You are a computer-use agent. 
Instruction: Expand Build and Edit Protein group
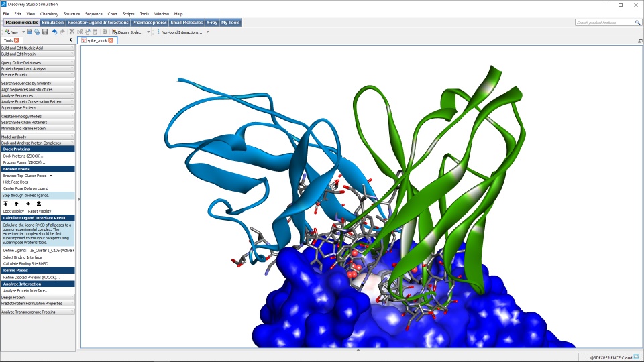tap(38, 54)
